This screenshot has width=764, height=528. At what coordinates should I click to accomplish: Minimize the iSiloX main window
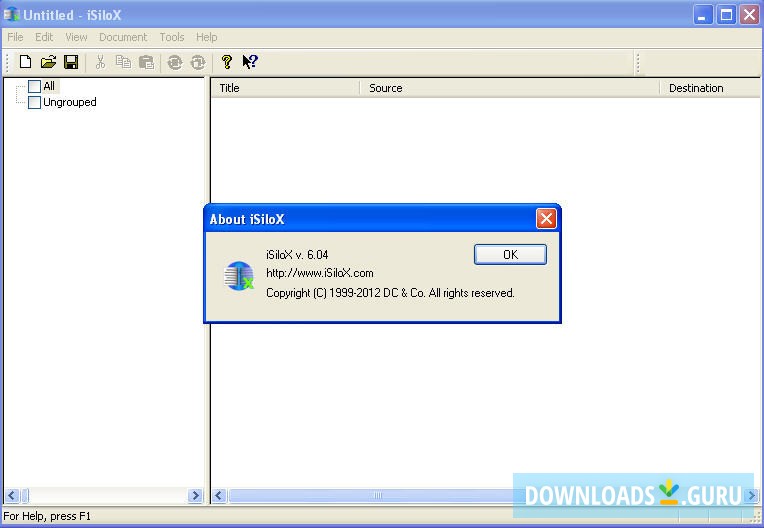[x=703, y=15]
